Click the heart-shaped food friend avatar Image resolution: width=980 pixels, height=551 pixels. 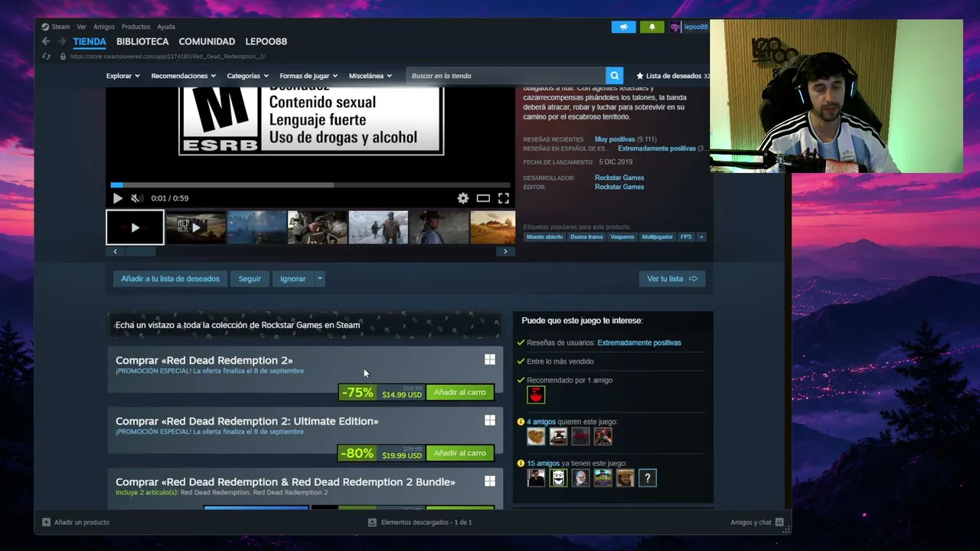tap(536, 436)
